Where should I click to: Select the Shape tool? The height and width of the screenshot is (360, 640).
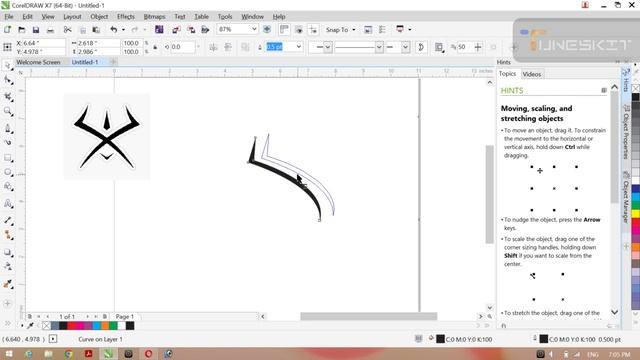point(7,80)
